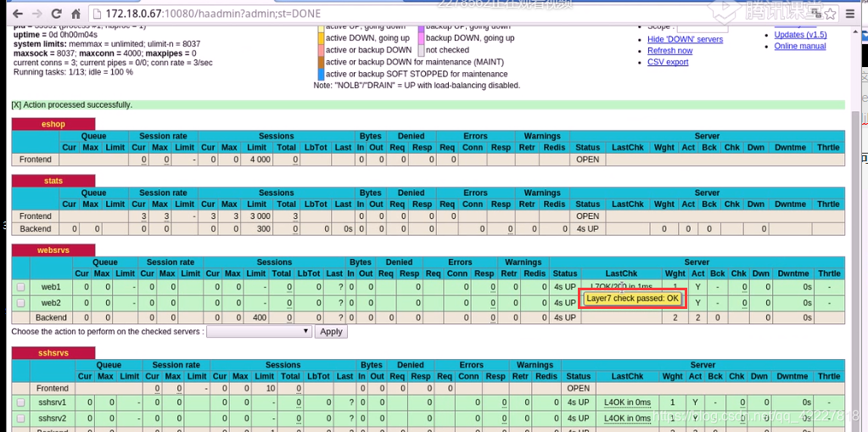The height and width of the screenshot is (432, 868).
Task: Open the browser home page
Action: (76, 14)
